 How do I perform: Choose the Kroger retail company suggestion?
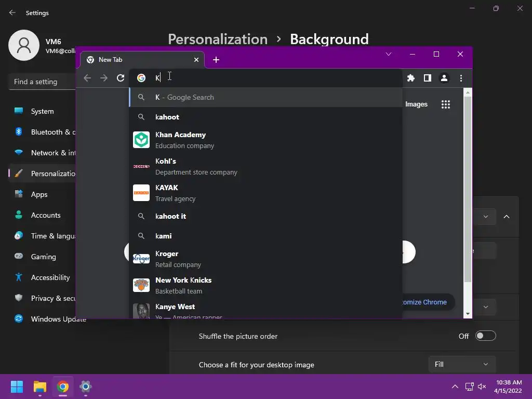265,259
